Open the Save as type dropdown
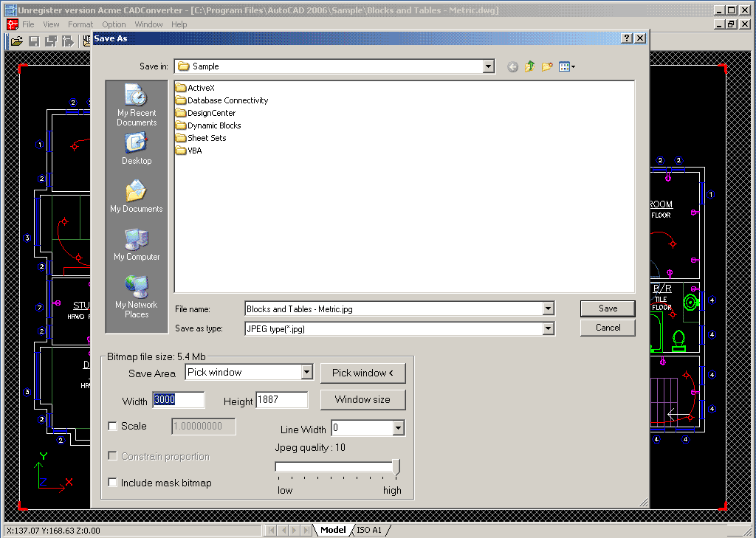This screenshot has width=756, height=538. point(549,328)
